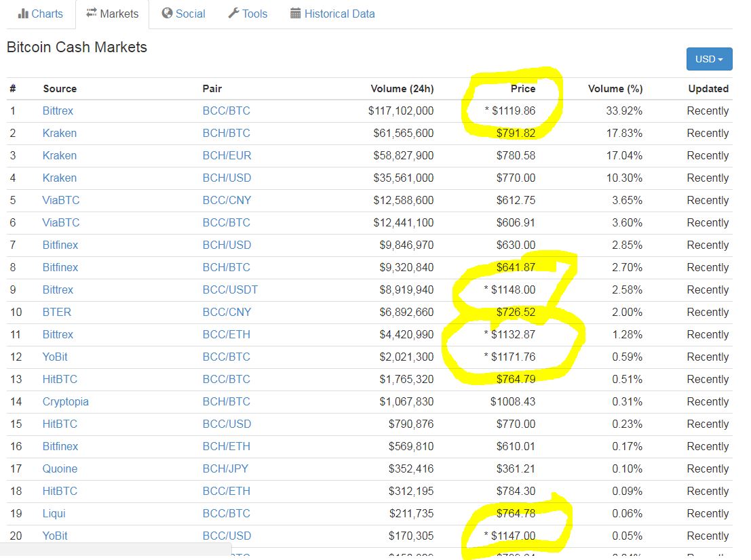
Task: Click Bitfinex source in row 7
Action: (x=60, y=245)
